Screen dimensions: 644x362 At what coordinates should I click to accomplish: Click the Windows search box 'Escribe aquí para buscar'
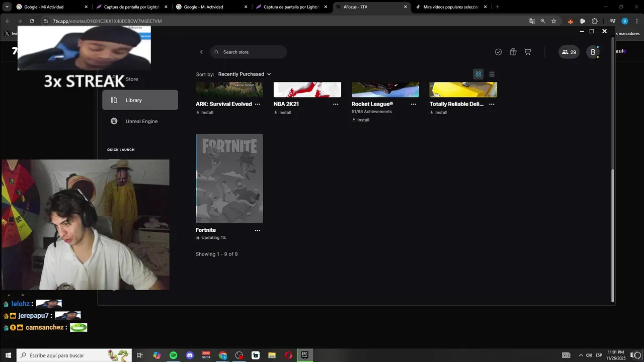tap(74, 355)
